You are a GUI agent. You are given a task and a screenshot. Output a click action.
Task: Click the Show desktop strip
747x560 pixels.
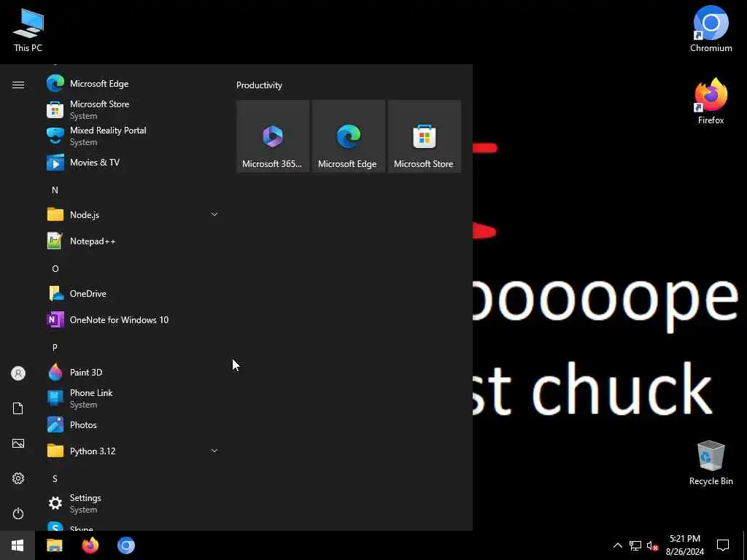point(745,545)
